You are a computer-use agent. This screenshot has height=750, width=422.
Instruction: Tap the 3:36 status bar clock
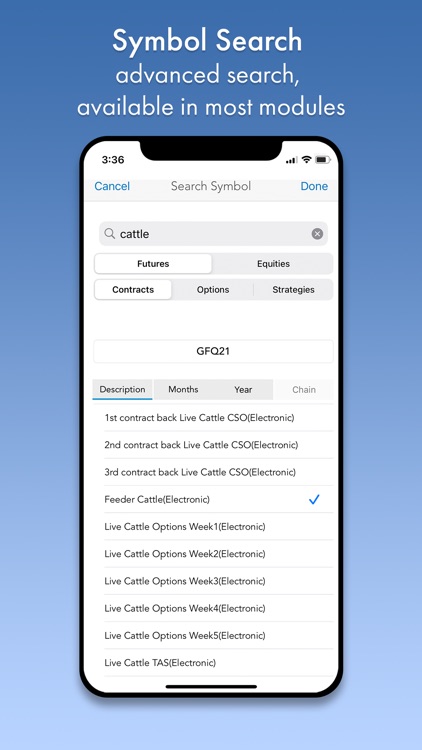pyautogui.click(x=113, y=160)
